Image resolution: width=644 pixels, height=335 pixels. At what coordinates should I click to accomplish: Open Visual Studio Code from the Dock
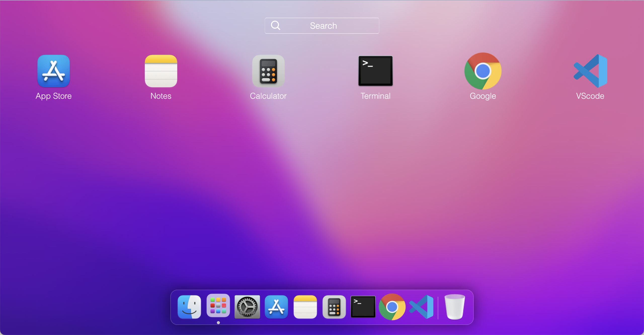421,307
